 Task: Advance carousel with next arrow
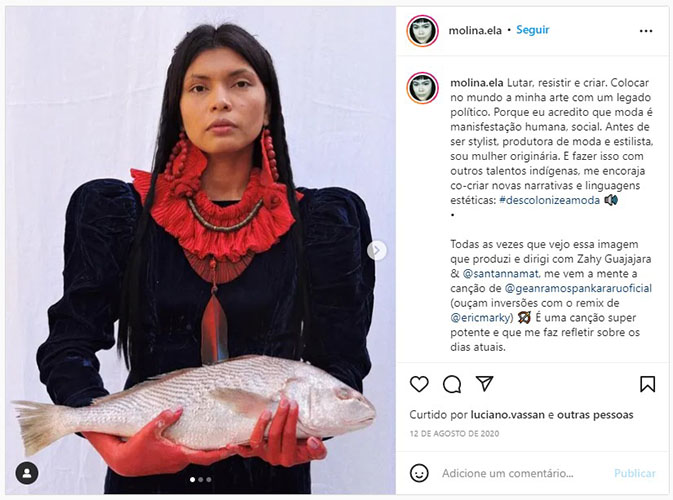click(x=376, y=250)
